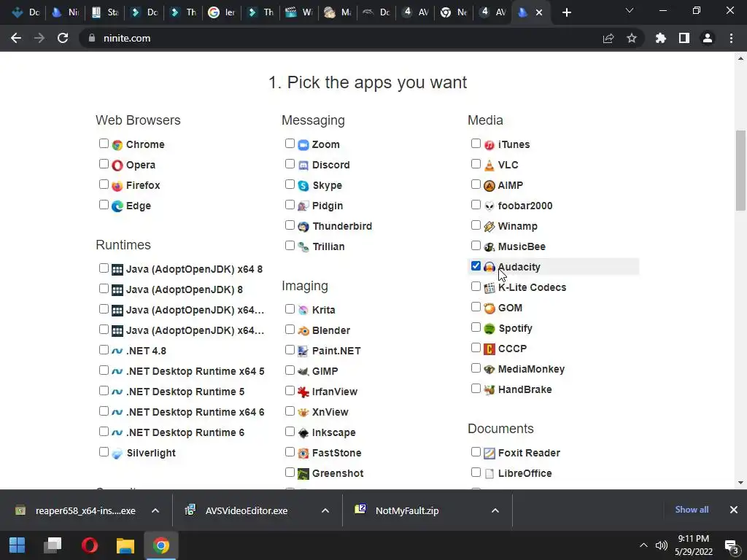The height and width of the screenshot is (560, 747).
Task: Click the Skype icon under Messaging
Action: click(303, 186)
